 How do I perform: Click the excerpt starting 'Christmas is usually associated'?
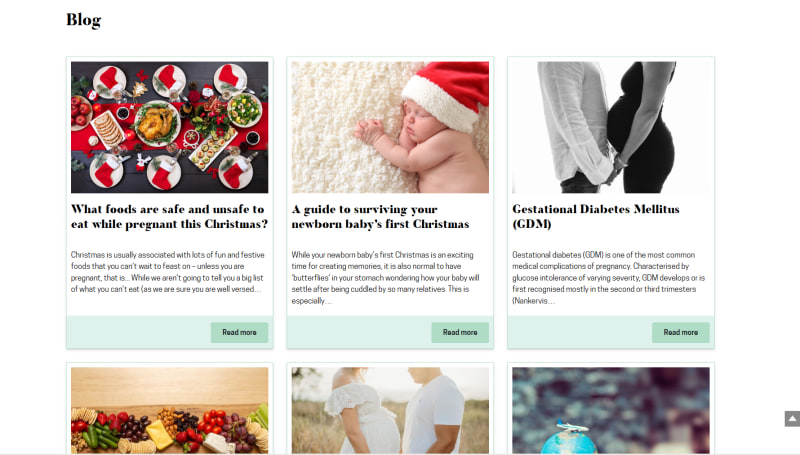coord(167,272)
